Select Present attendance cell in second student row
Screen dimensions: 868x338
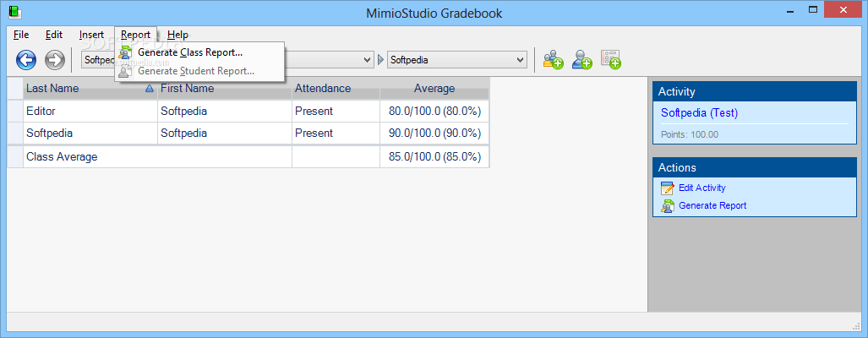pos(336,134)
